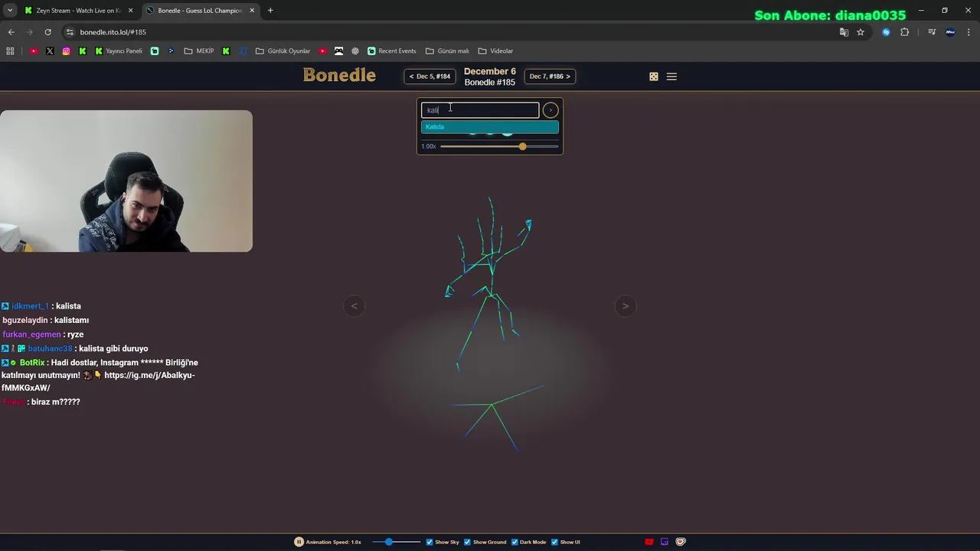
Task: Select the Kalista autocomplete suggestion
Action: pyautogui.click(x=490, y=127)
